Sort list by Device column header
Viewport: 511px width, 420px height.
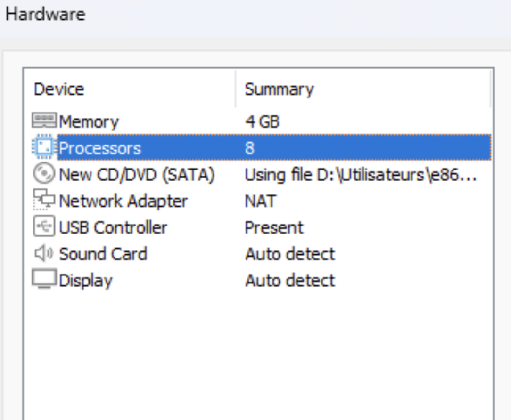point(59,89)
